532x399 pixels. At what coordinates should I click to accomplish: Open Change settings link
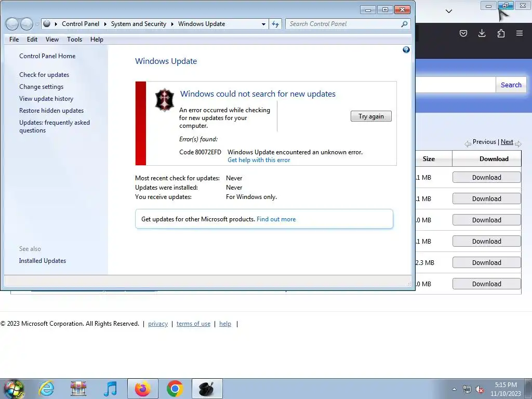click(x=41, y=87)
